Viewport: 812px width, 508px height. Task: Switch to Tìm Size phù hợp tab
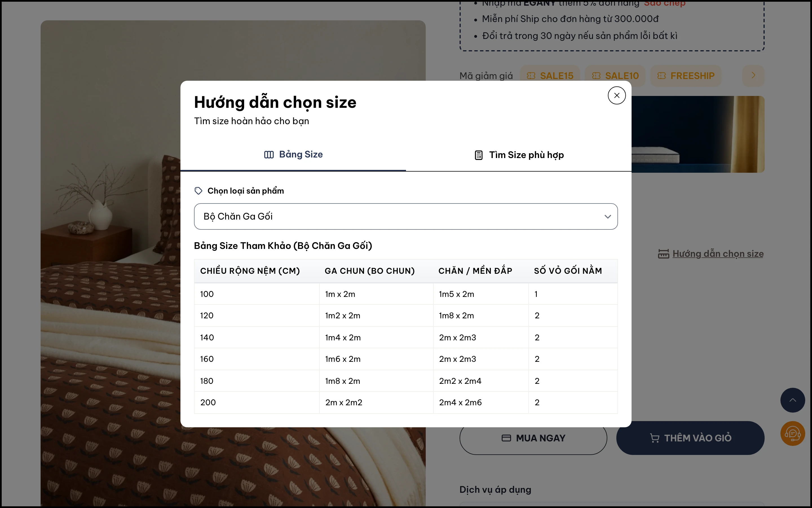tap(519, 155)
